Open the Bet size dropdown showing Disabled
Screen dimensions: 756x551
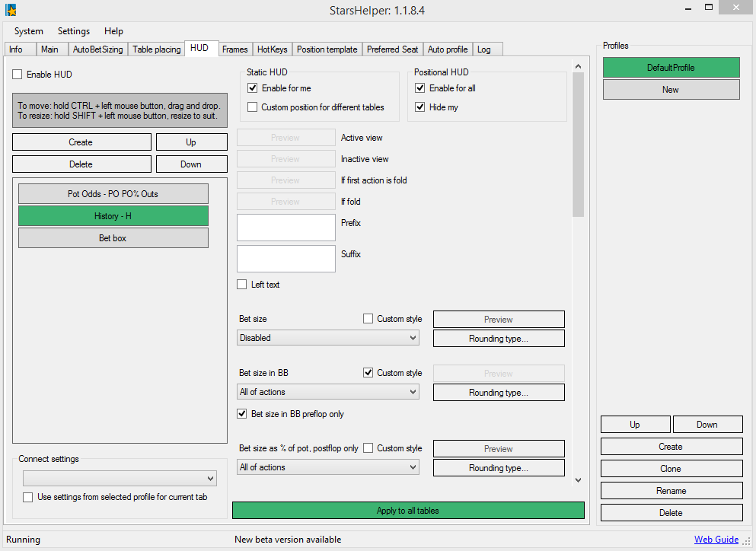pyautogui.click(x=328, y=338)
